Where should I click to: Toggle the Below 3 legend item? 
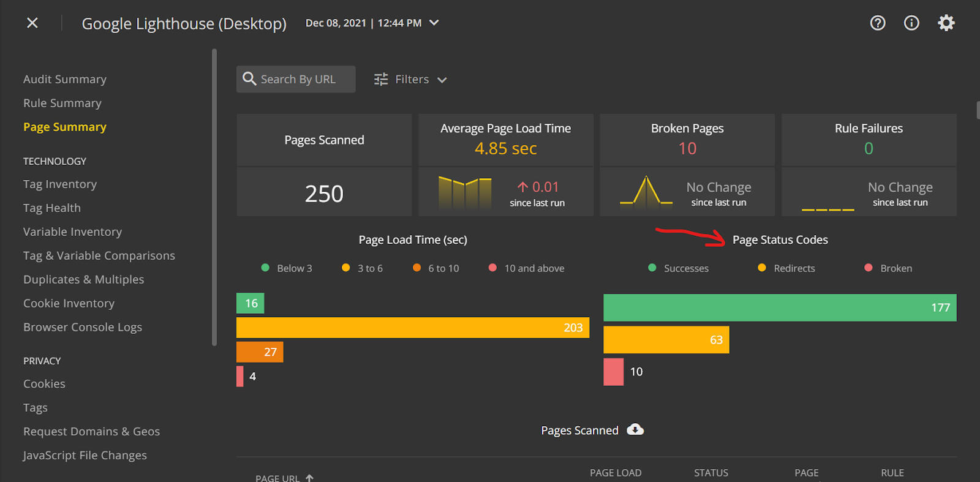(287, 268)
